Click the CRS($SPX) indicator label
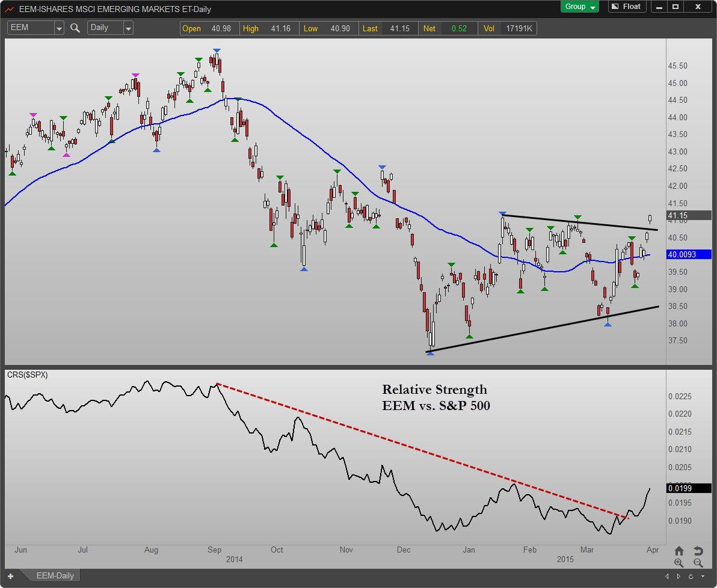Image resolution: width=717 pixels, height=588 pixels. click(x=28, y=375)
